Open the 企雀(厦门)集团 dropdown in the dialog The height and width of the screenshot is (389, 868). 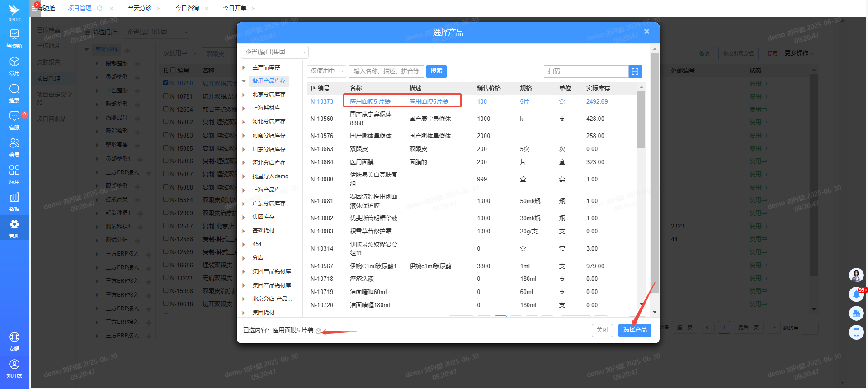(274, 52)
